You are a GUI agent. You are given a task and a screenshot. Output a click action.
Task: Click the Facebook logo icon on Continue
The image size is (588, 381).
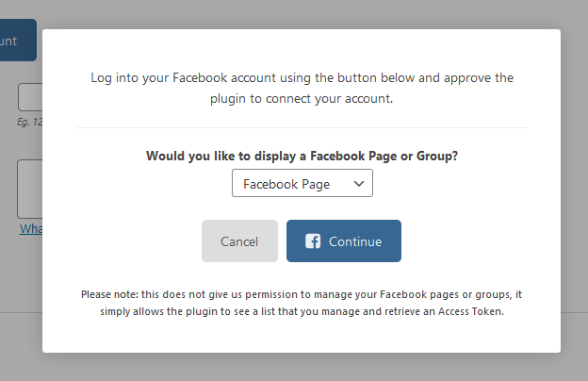314,241
